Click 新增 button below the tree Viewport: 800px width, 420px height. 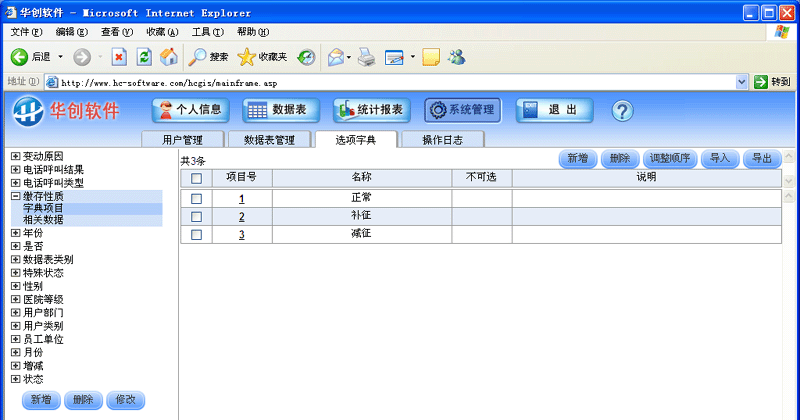41,400
